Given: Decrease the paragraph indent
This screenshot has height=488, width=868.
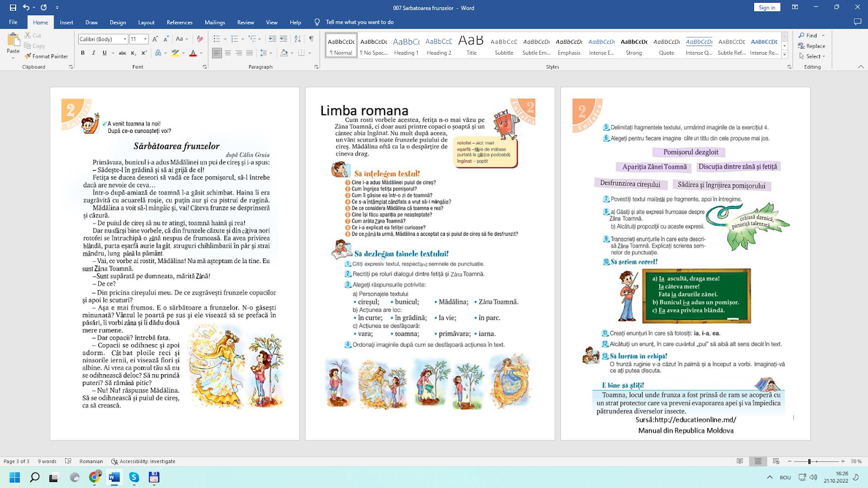Looking at the screenshot, I should click(272, 39).
